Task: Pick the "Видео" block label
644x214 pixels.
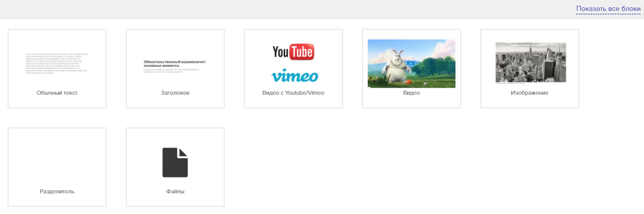Action: tap(411, 93)
